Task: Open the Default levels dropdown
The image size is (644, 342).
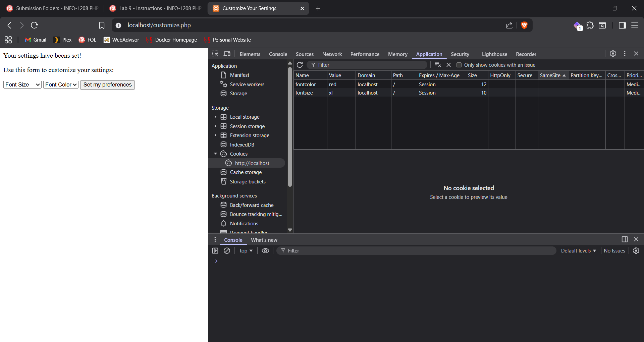Action: click(578, 251)
